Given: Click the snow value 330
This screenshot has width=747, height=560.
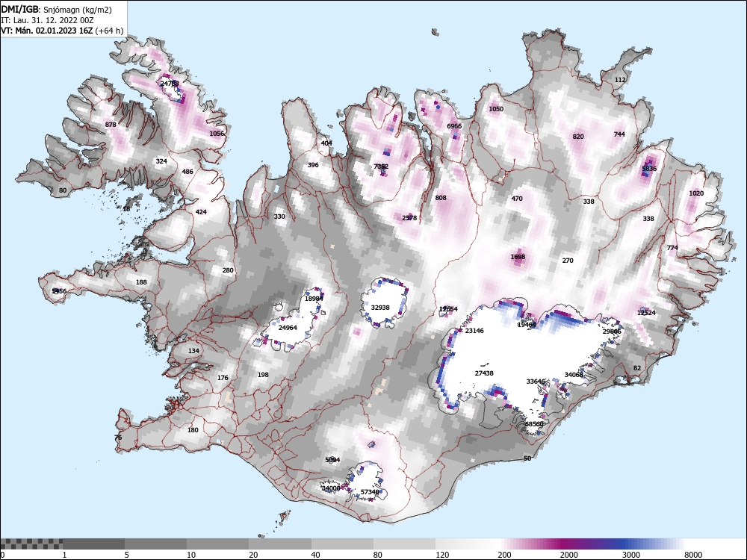Looking at the screenshot, I should (x=279, y=217).
